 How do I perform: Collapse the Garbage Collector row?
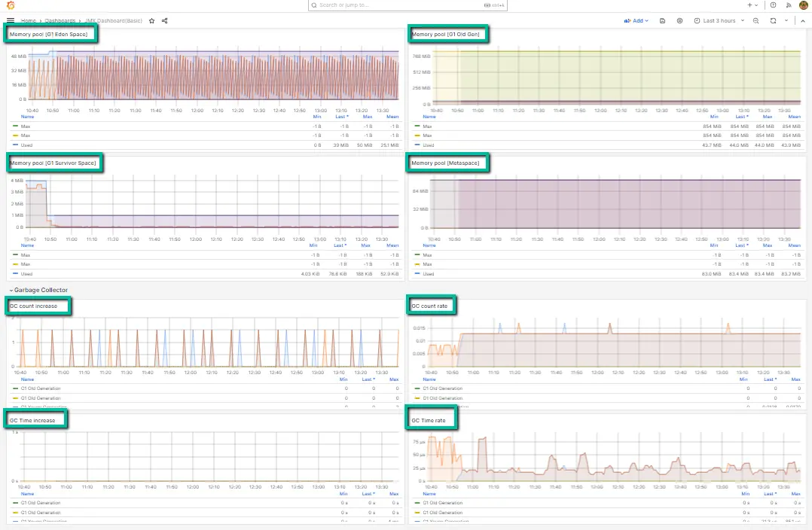point(37,290)
